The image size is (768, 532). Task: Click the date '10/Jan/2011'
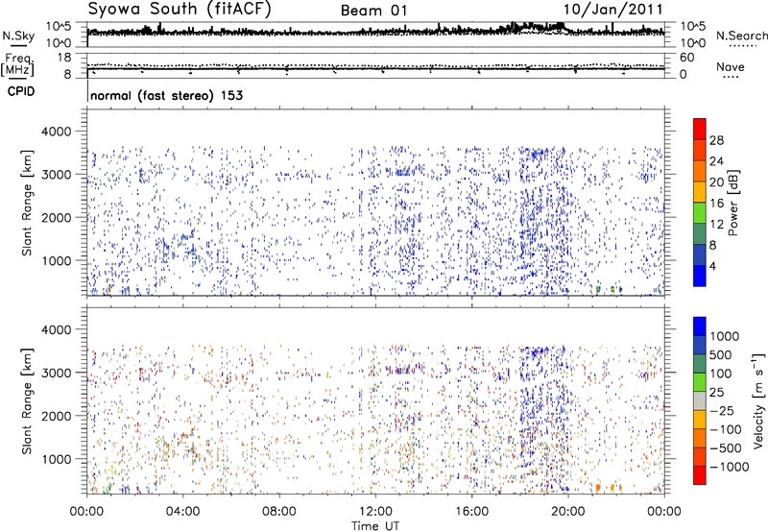(613, 10)
